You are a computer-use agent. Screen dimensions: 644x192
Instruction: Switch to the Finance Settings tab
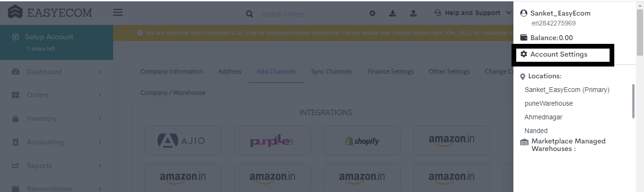[x=390, y=71]
